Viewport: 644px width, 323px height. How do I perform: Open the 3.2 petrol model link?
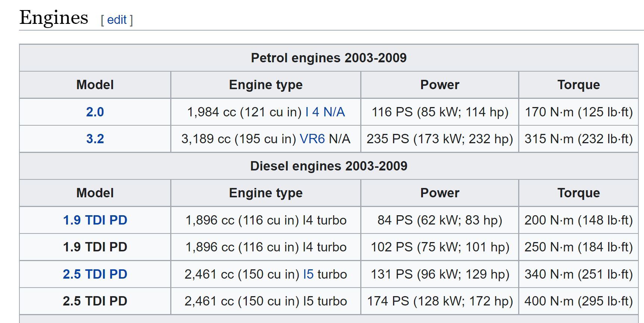(x=95, y=139)
